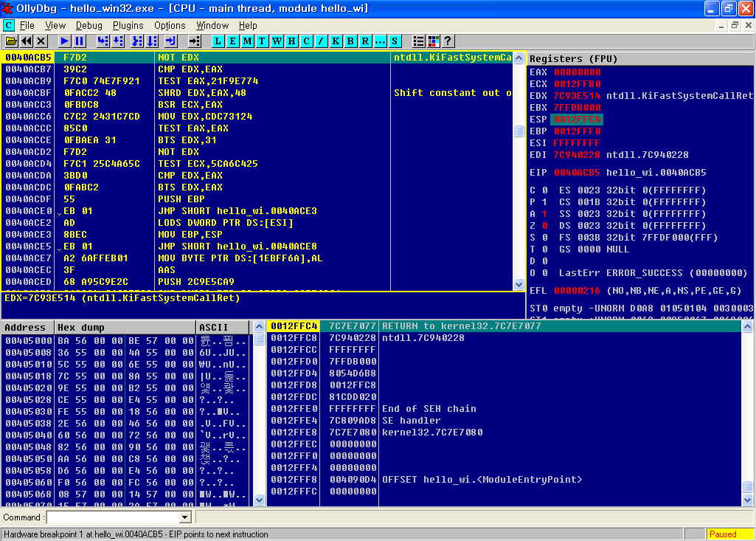
Task: Show Breakpoints window (B button)
Action: [351, 41]
